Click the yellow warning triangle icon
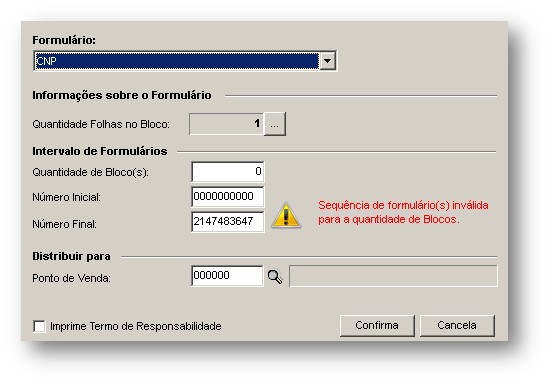The image size is (550, 383). [x=286, y=215]
